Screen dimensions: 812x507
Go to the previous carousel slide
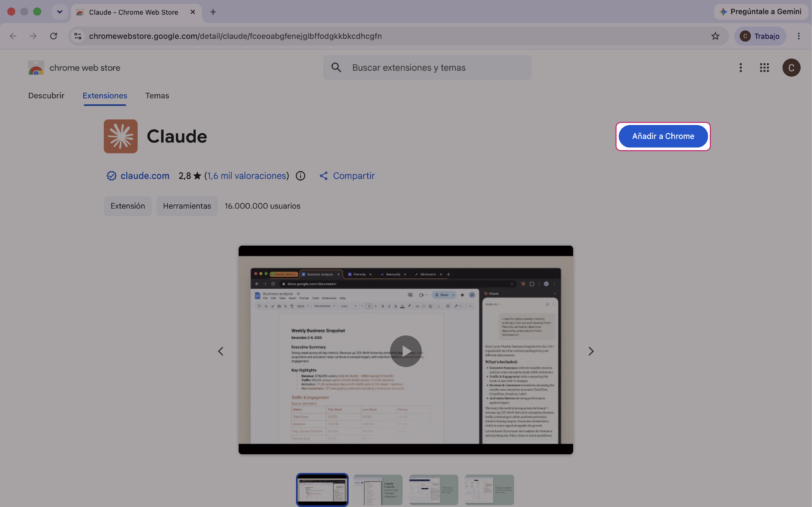click(221, 351)
